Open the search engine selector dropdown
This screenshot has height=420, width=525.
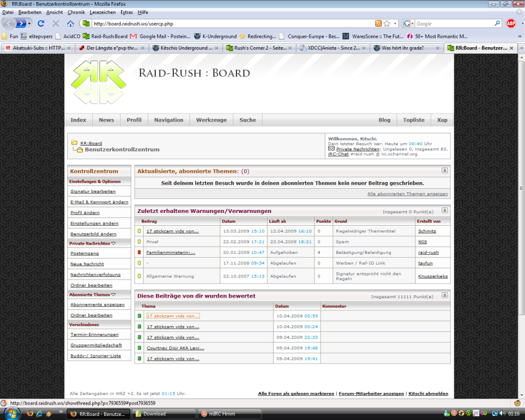pos(412,24)
